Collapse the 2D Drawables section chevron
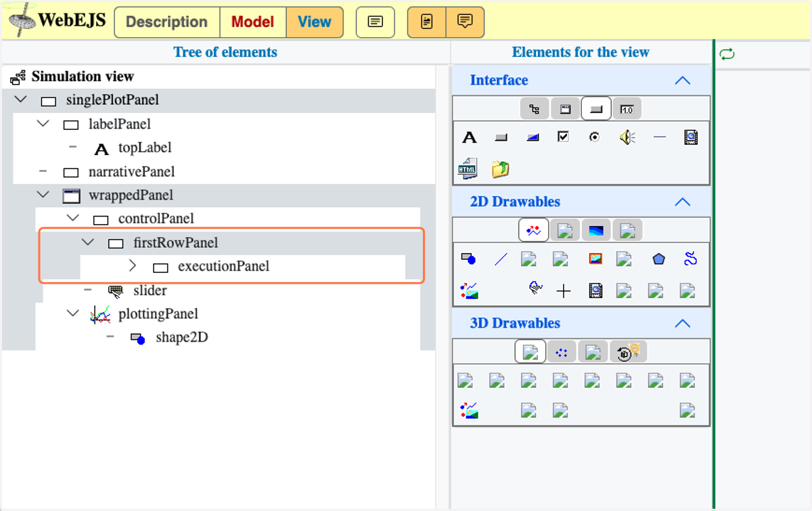The height and width of the screenshot is (511, 812). coord(683,202)
